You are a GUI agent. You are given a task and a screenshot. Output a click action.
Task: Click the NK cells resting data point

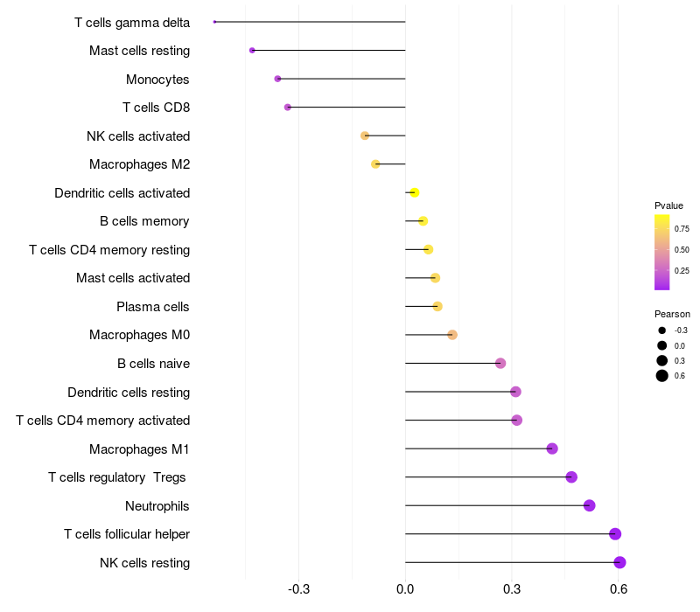click(x=619, y=562)
